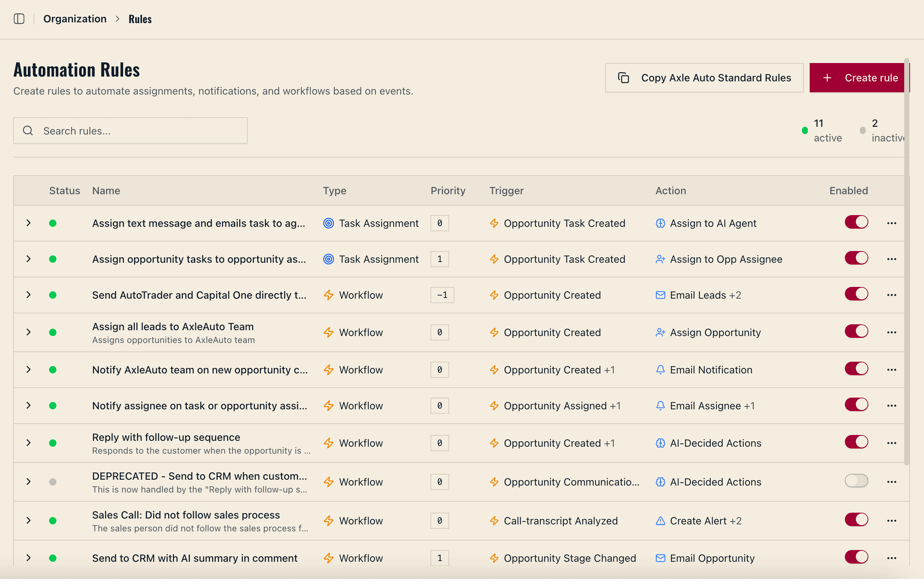This screenshot has height=579, width=924.
Task: Expand the Notify assignee on task row
Action: [x=28, y=406]
